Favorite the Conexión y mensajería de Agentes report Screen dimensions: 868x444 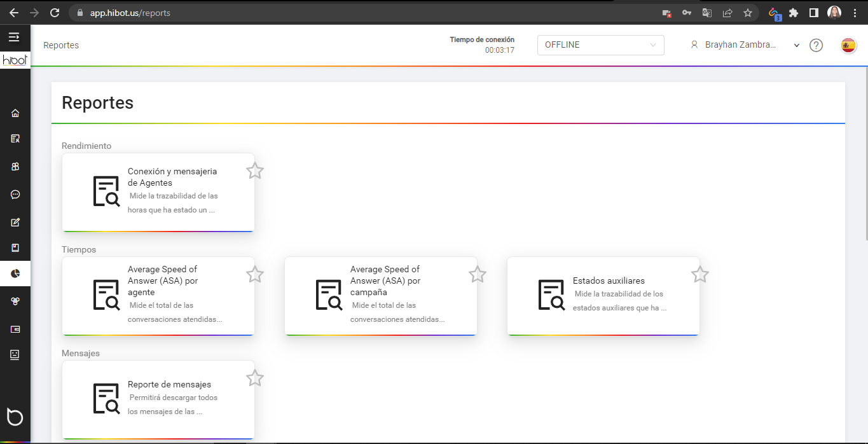pos(254,170)
